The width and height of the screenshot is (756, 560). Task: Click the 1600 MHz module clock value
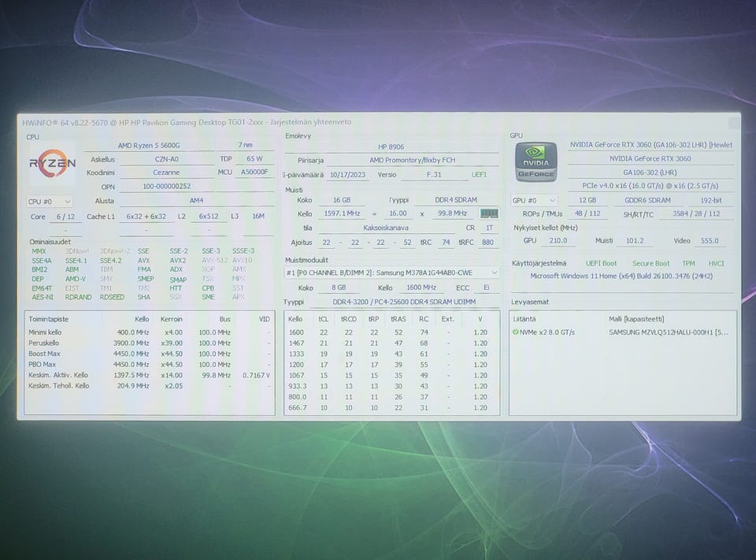click(x=421, y=287)
